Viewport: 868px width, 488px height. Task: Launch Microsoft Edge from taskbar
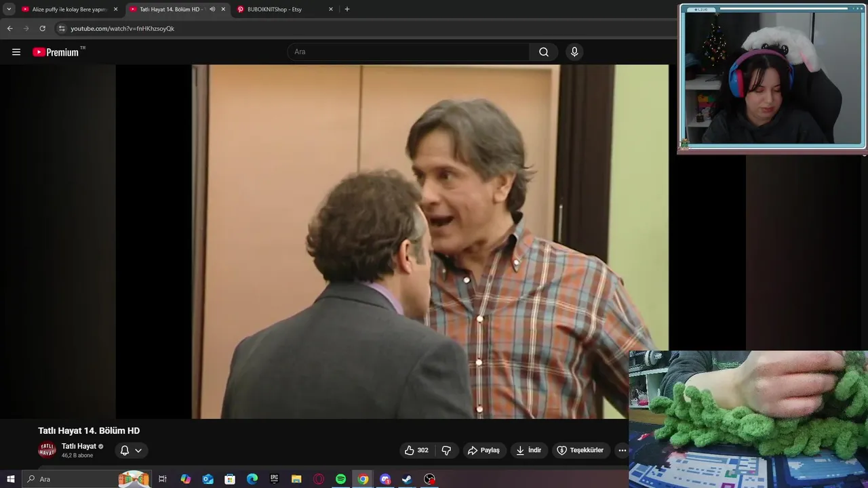point(252,479)
